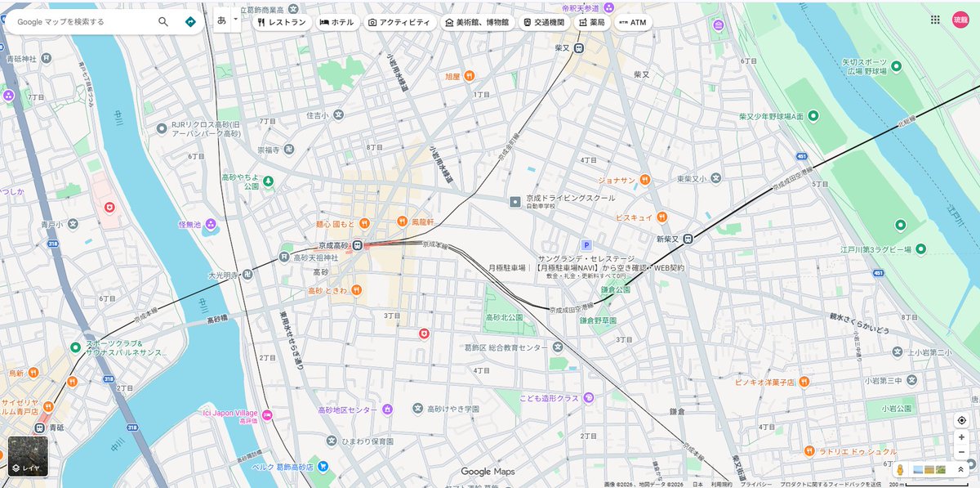
Task: Open the プライバシー link
Action: point(755,484)
